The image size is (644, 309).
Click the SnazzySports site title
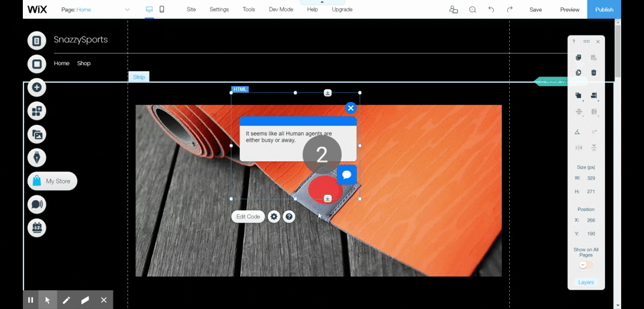point(80,40)
